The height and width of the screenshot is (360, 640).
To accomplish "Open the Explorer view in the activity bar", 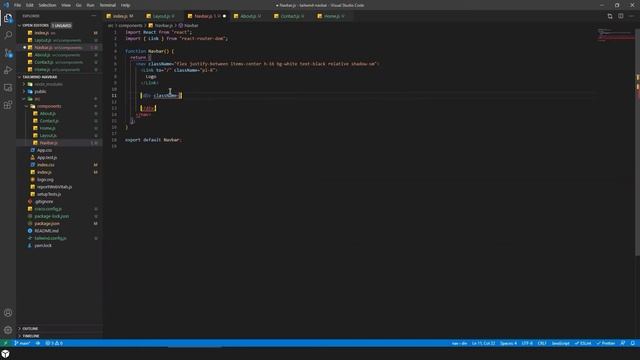I will click(x=8, y=18).
